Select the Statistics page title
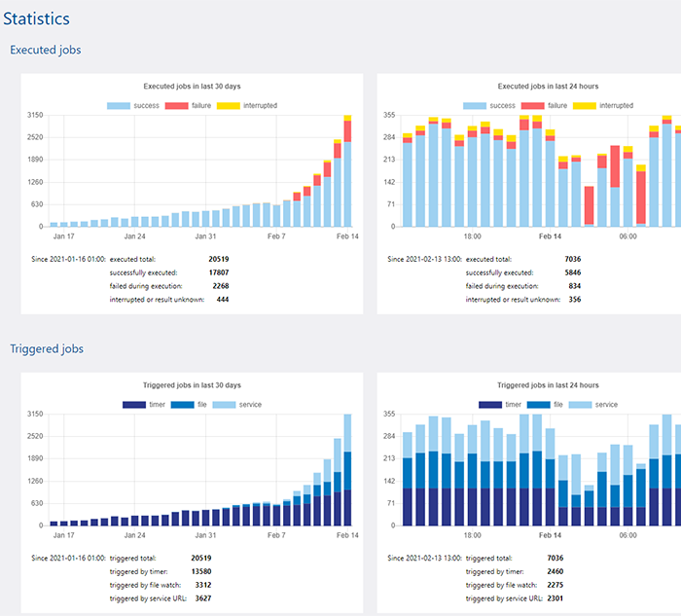 coord(36,17)
